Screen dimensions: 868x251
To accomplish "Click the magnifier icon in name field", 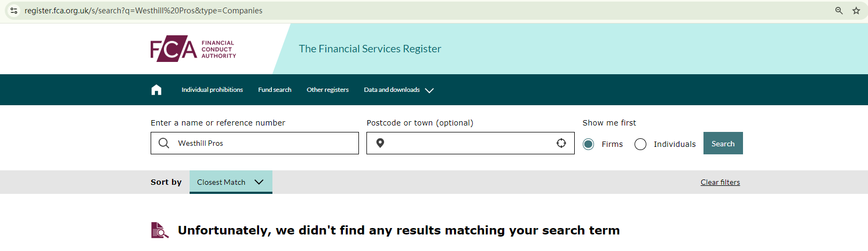I will pyautogui.click(x=164, y=143).
